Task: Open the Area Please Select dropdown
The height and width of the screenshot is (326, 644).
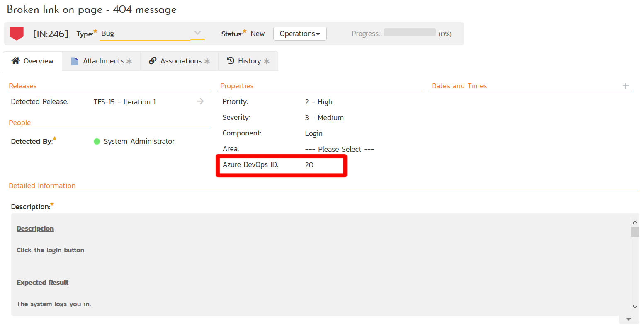Action: [339, 149]
